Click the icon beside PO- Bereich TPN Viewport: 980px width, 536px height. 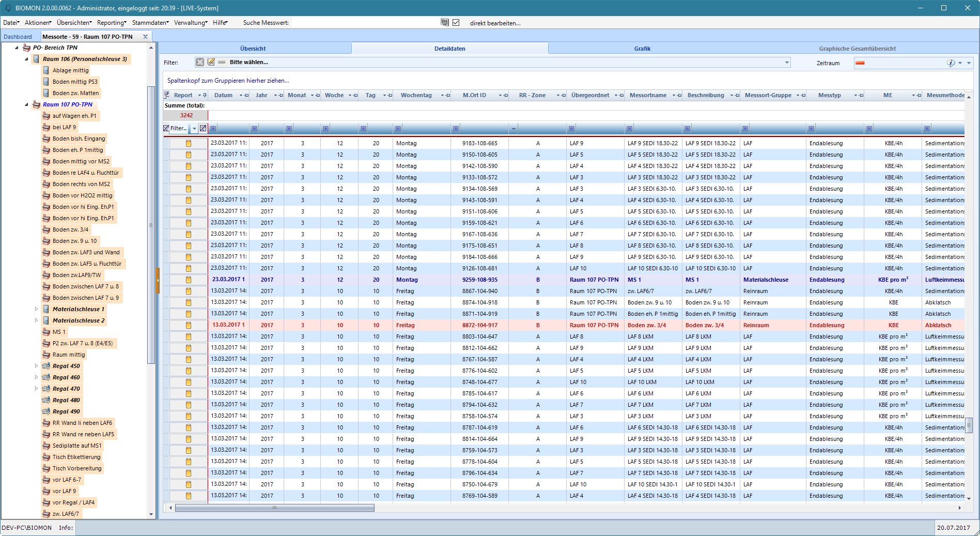click(27, 48)
